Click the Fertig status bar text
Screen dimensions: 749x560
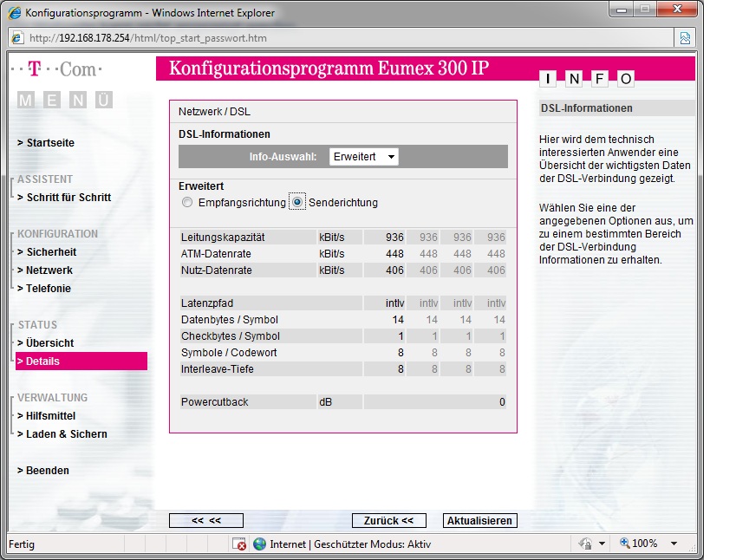tap(22, 544)
